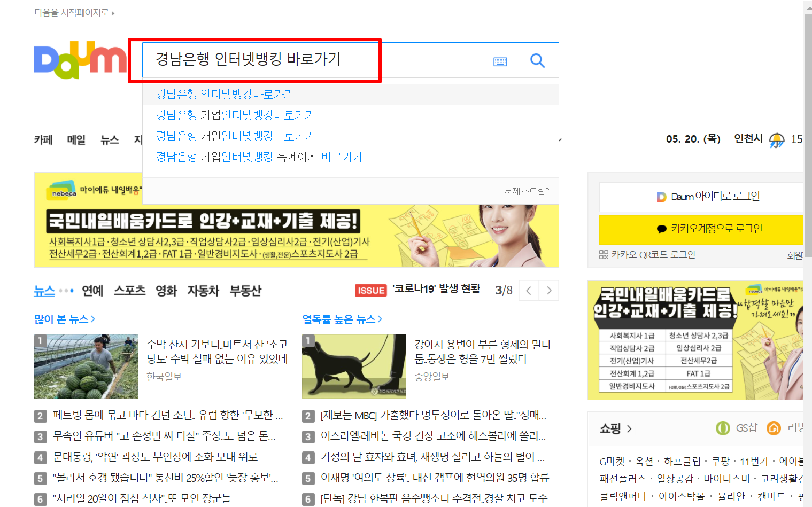Click the orange house shopping icon
The width and height of the screenshot is (812, 507).
click(774, 428)
